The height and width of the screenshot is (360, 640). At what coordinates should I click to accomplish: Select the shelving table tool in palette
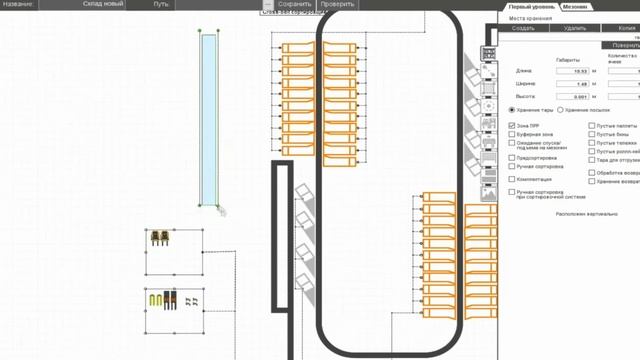coord(489,158)
